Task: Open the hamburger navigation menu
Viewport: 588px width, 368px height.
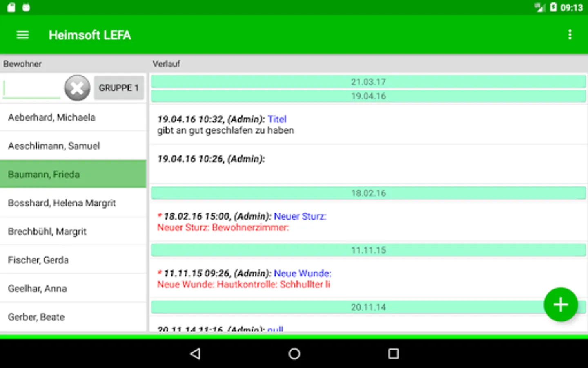Action: click(22, 35)
